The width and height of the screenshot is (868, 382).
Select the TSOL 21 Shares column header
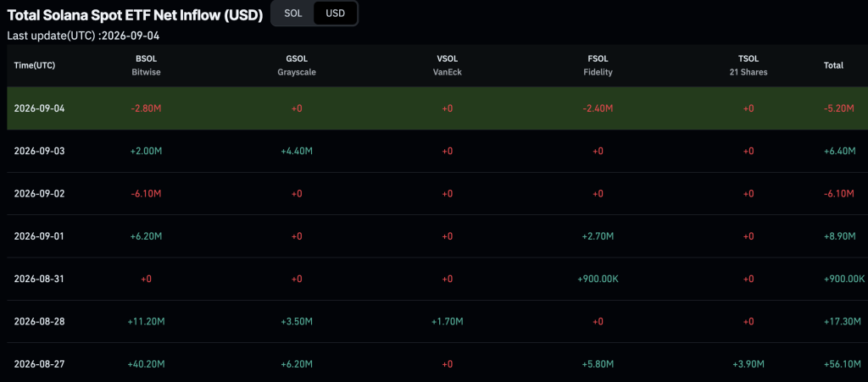click(x=748, y=65)
